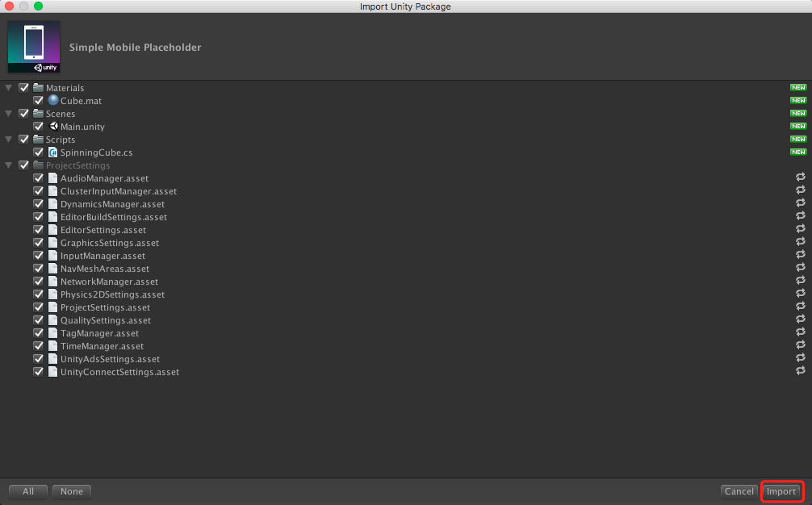
Task: Uncheck the DynamicsManager.asset checkbox
Action: tap(38, 204)
